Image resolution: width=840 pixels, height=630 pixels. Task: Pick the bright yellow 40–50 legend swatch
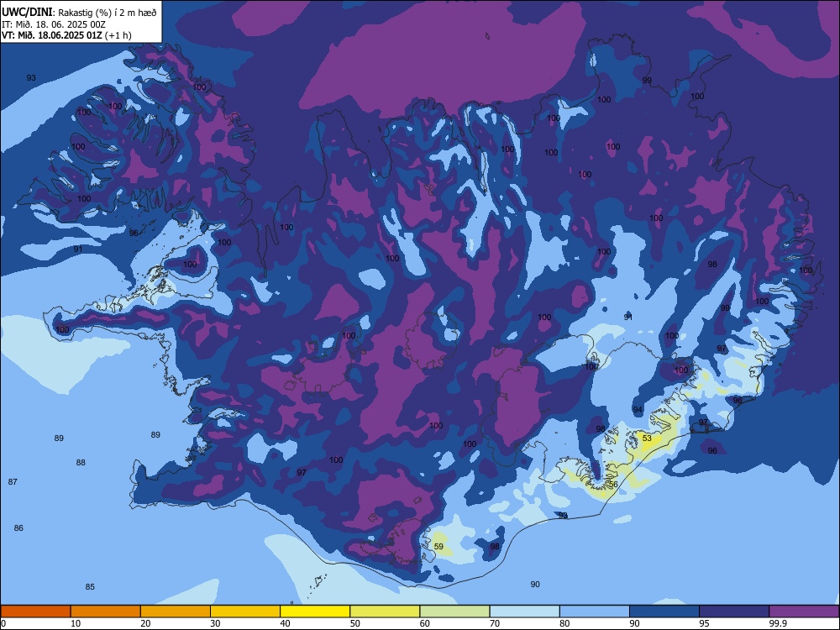click(315, 612)
